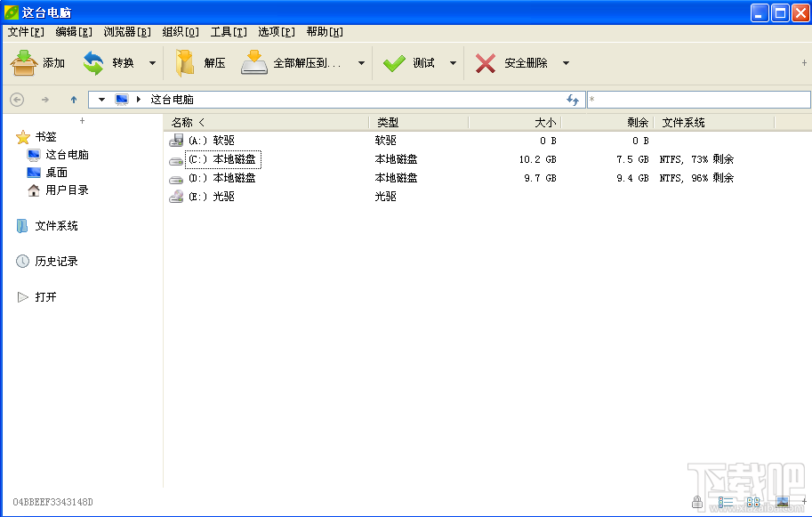The width and height of the screenshot is (812, 517).
Task: Open the 工具 menu
Action: point(229,32)
